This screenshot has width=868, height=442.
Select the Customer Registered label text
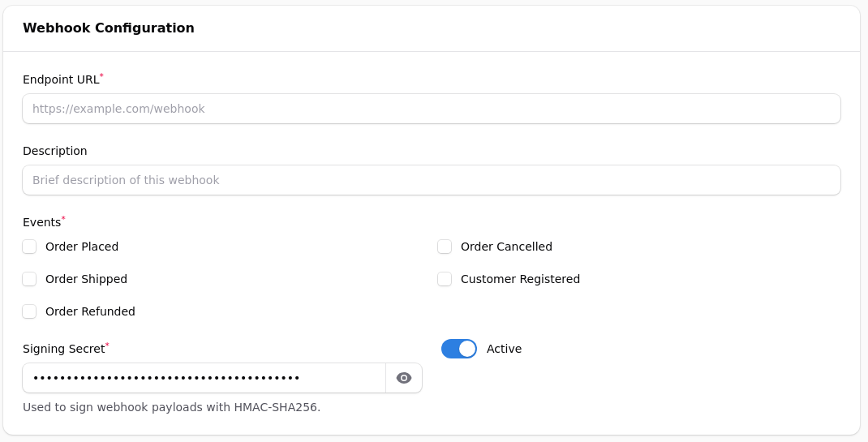point(520,279)
